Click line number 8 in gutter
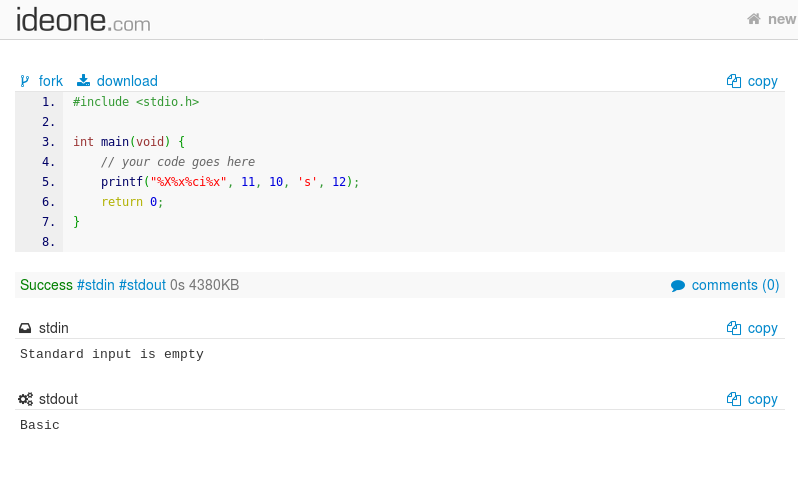The width and height of the screenshot is (798, 480). pos(48,242)
